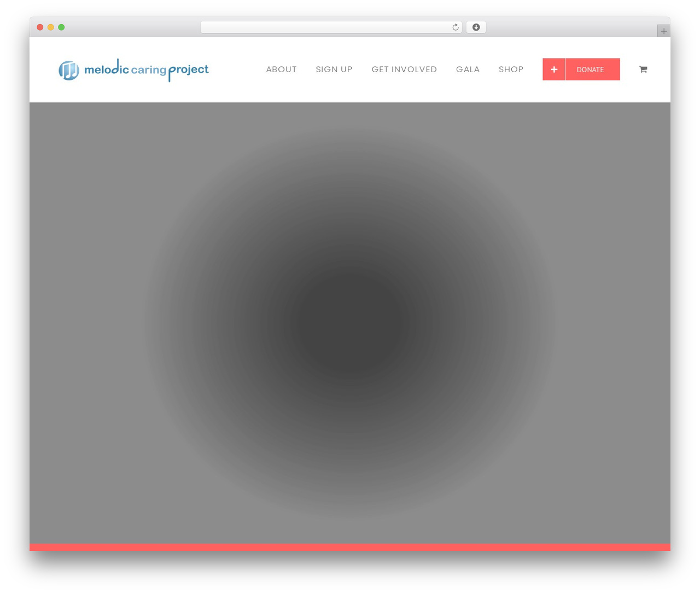Close the browser window with red button
Viewport: 700px width, 593px height.
40,27
